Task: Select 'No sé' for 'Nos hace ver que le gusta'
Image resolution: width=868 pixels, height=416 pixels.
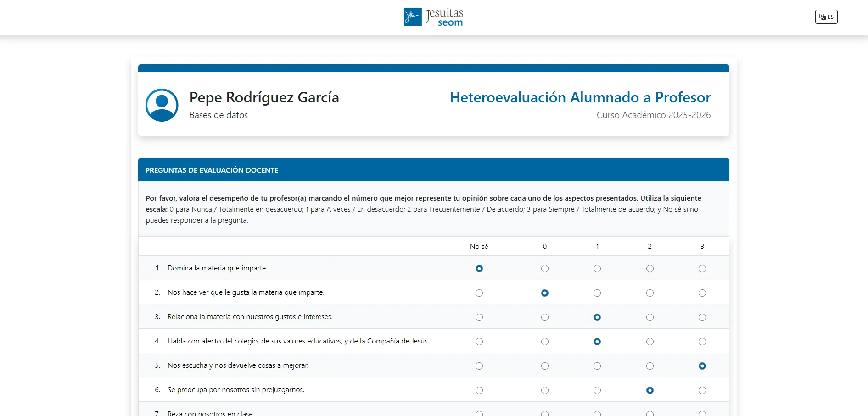Action: point(479,293)
